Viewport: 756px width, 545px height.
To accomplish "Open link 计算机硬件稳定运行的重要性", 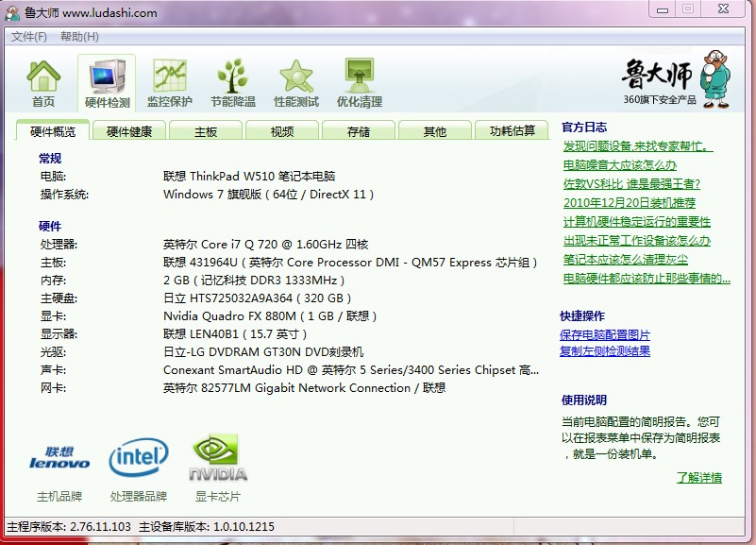I will pos(637,222).
